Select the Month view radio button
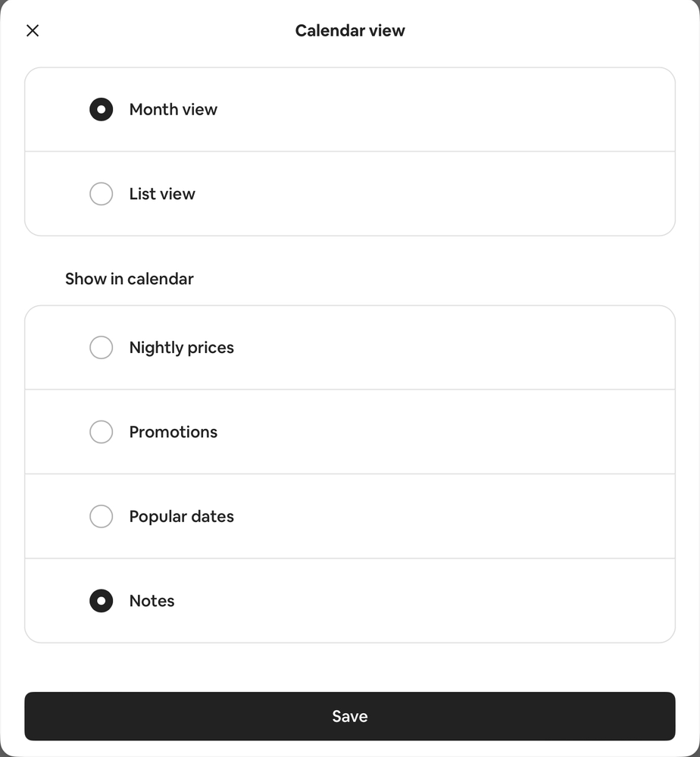Viewport: 700px width, 757px height. tap(101, 109)
